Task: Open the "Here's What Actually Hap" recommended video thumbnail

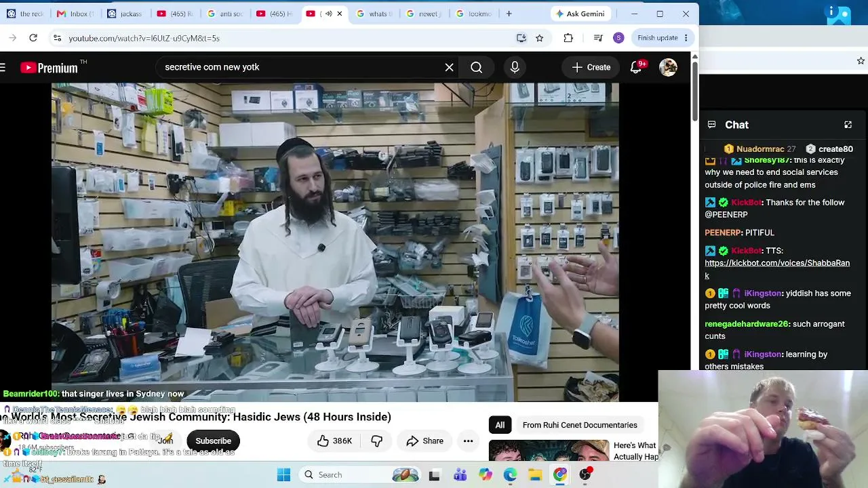Action: (x=549, y=451)
